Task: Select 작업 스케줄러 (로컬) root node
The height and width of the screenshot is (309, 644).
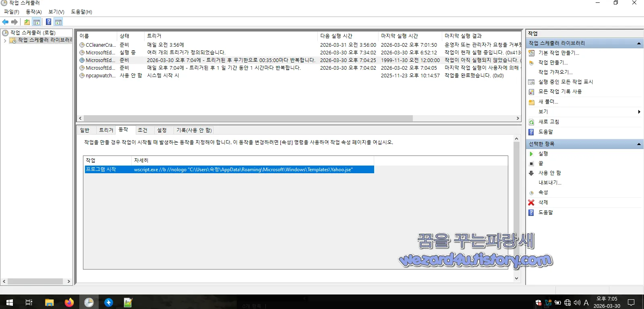Action: coord(33,33)
